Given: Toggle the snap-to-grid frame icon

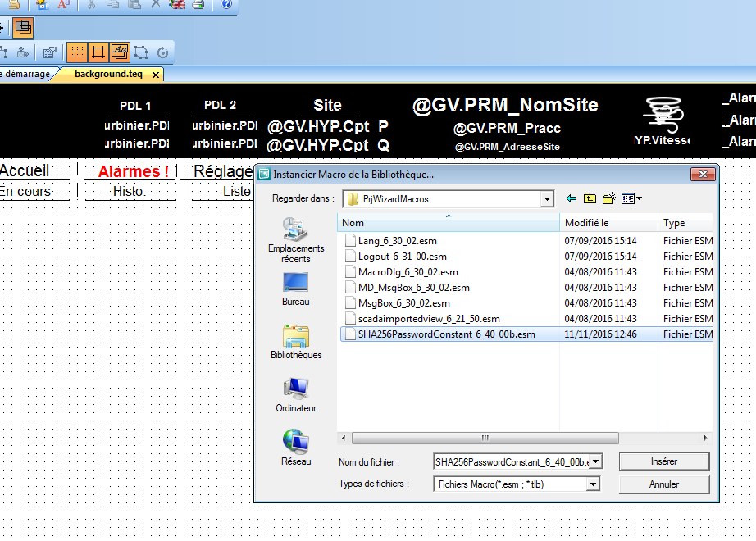Looking at the screenshot, I should (x=98, y=52).
